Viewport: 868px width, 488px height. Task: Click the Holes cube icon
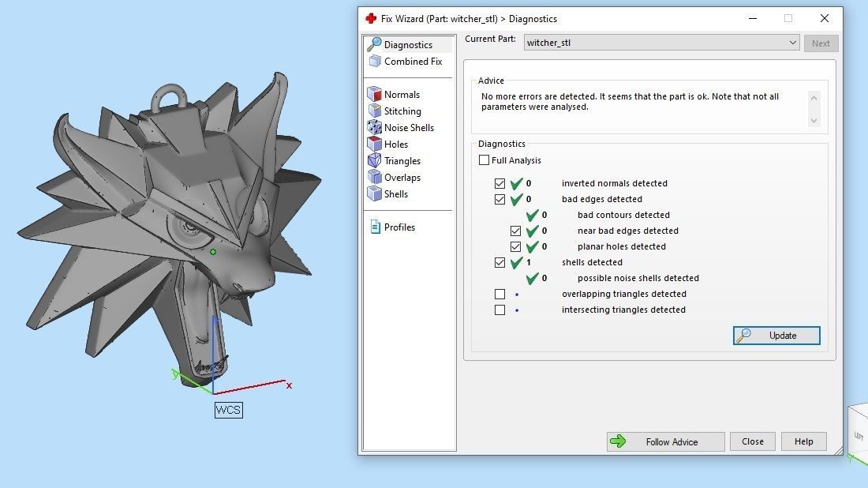(375, 144)
